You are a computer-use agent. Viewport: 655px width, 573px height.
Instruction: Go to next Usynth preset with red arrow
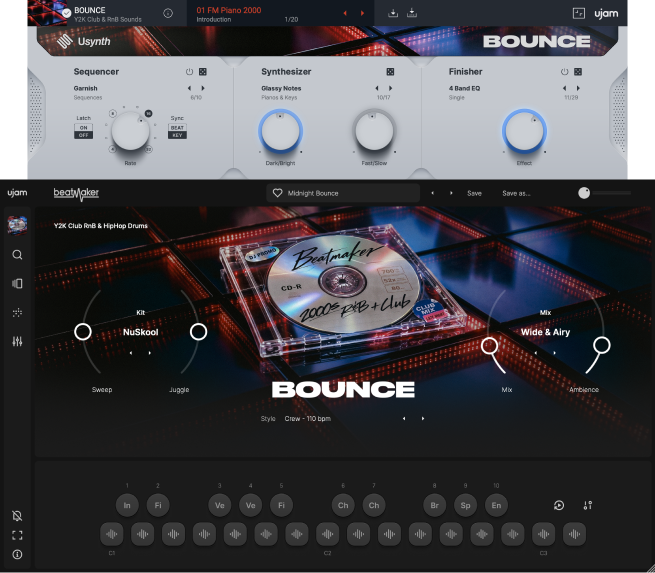pyautogui.click(x=362, y=13)
